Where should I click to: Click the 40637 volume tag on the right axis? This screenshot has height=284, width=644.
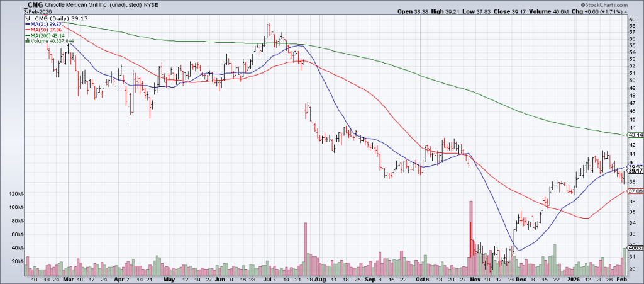point(635,247)
